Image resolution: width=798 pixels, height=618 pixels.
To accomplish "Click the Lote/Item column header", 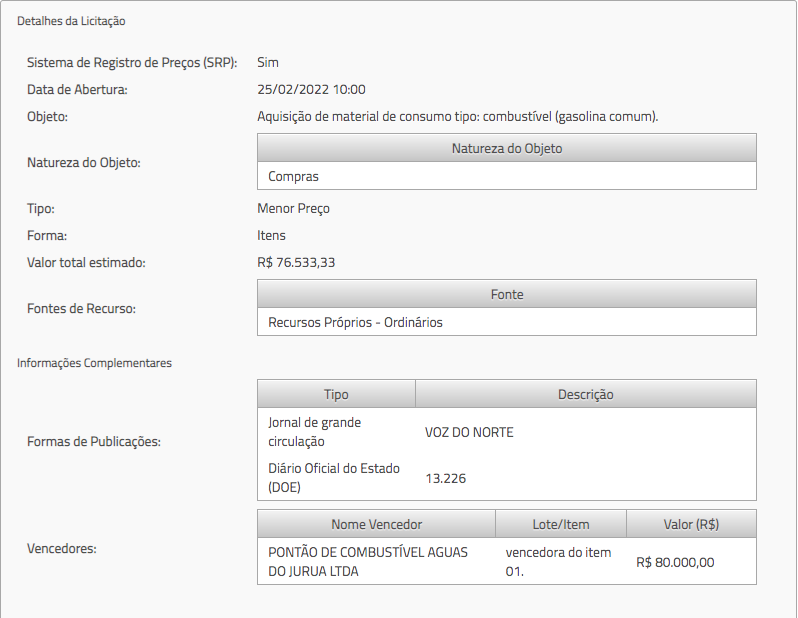I will click(561, 524).
